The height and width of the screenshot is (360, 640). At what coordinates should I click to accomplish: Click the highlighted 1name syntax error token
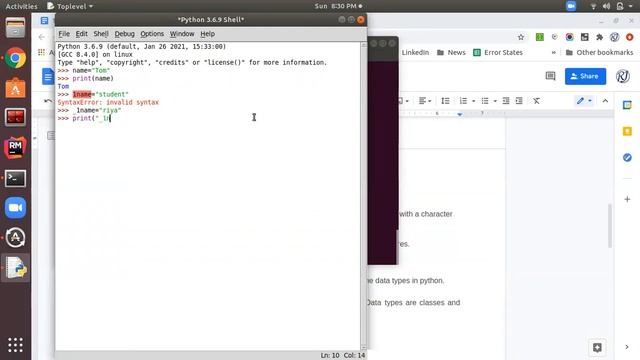click(x=82, y=94)
